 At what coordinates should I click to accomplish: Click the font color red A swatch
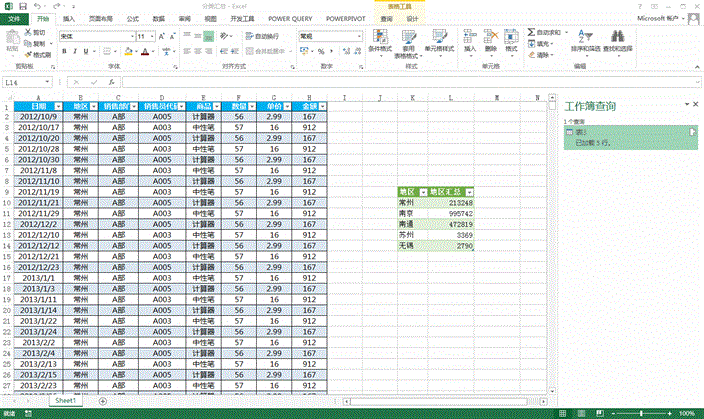[x=143, y=50]
